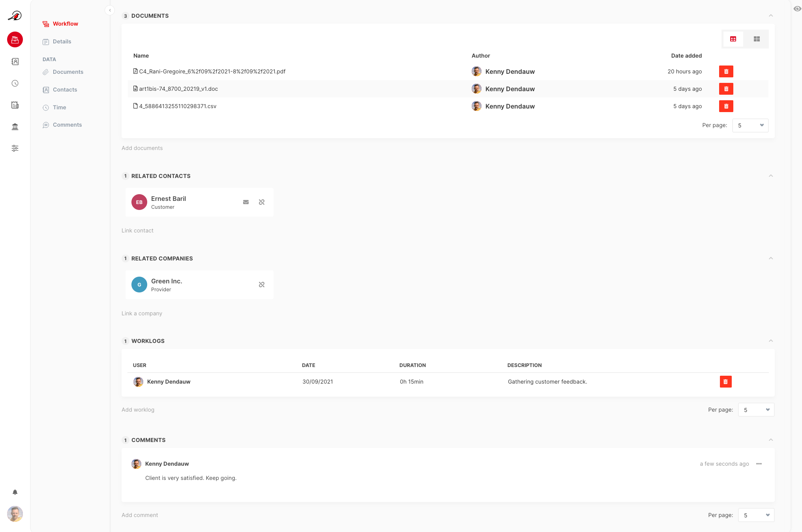Screen dimensions: 802x532
Task: Toggle the eye visibility icon at top right
Action: (x=797, y=9)
